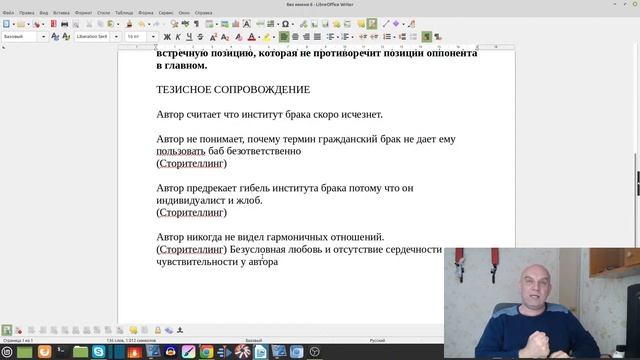Open the Файл menu
Image resolution: width=640 pixels, height=360 pixels.
pyautogui.click(x=8, y=13)
